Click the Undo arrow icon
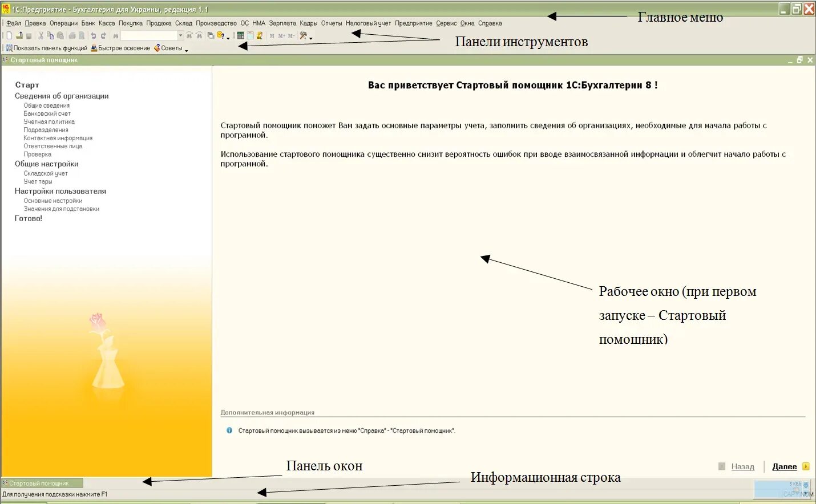Image resolution: width=816 pixels, height=504 pixels. [94, 36]
